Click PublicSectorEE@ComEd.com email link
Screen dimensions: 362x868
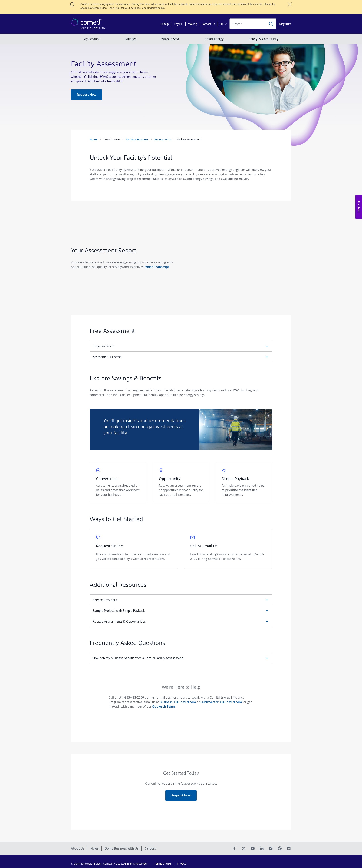coord(221,702)
